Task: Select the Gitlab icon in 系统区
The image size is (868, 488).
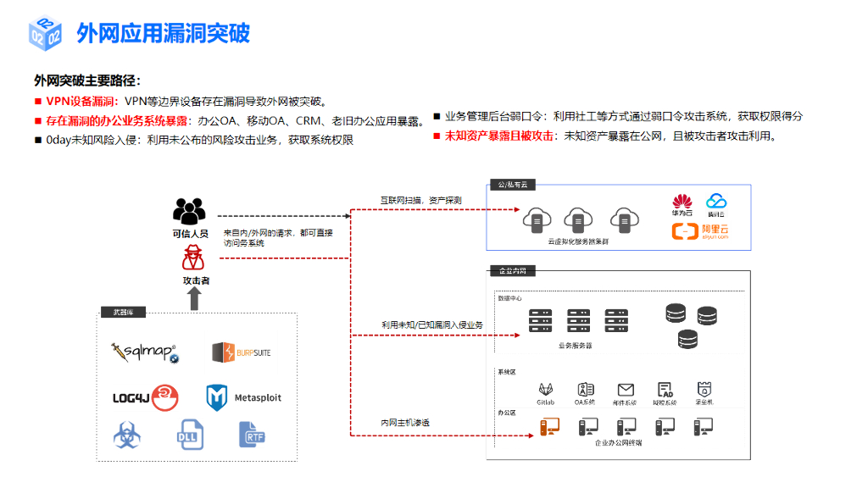Action: [545, 389]
